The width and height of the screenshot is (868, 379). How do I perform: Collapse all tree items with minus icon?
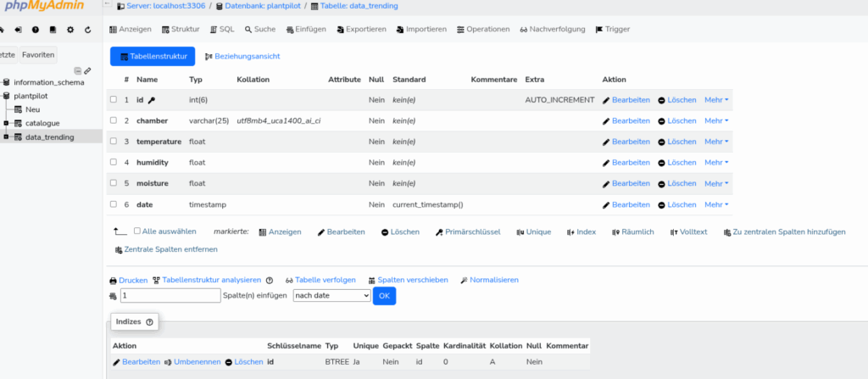78,70
